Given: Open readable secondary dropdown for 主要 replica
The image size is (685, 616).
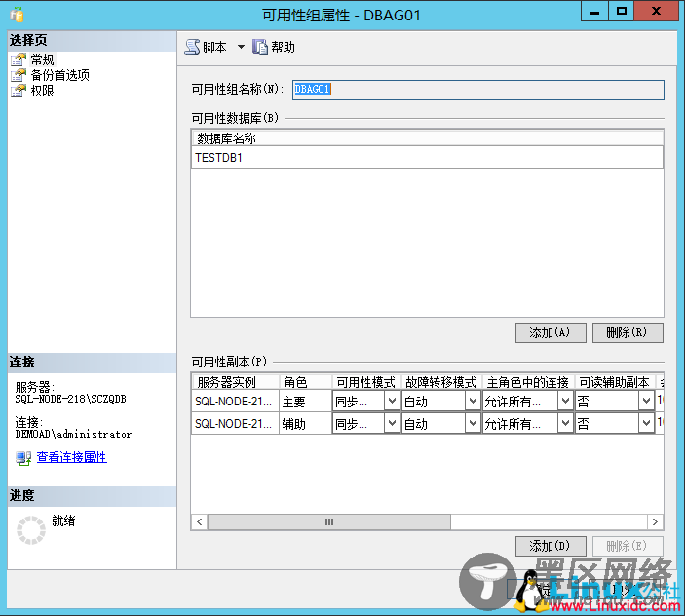Looking at the screenshot, I should point(646,401).
